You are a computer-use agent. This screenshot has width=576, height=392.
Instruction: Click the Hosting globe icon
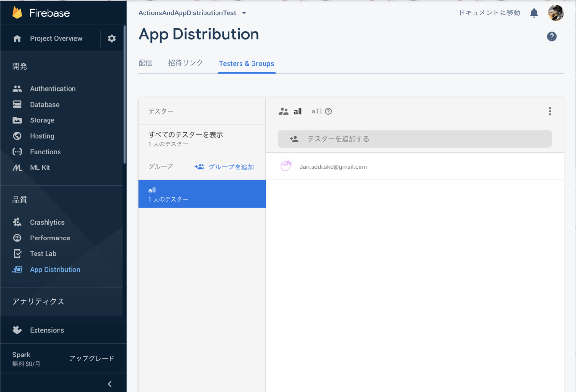(x=17, y=136)
